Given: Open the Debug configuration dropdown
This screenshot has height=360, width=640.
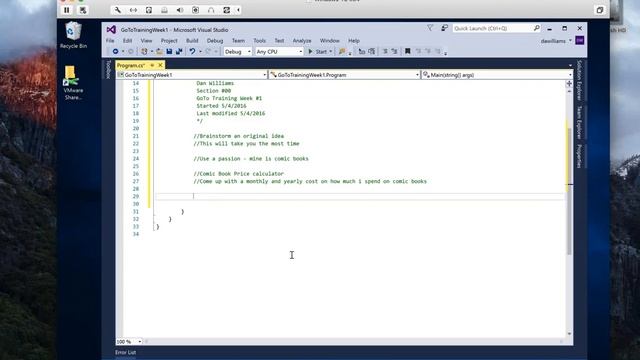Looking at the screenshot, I should tap(238, 52).
